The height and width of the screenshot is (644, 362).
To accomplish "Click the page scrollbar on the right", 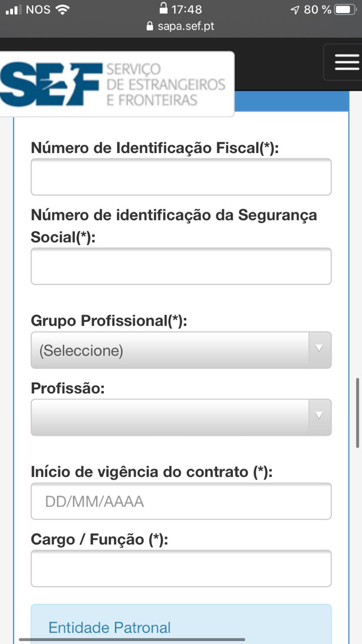I will click(x=358, y=413).
